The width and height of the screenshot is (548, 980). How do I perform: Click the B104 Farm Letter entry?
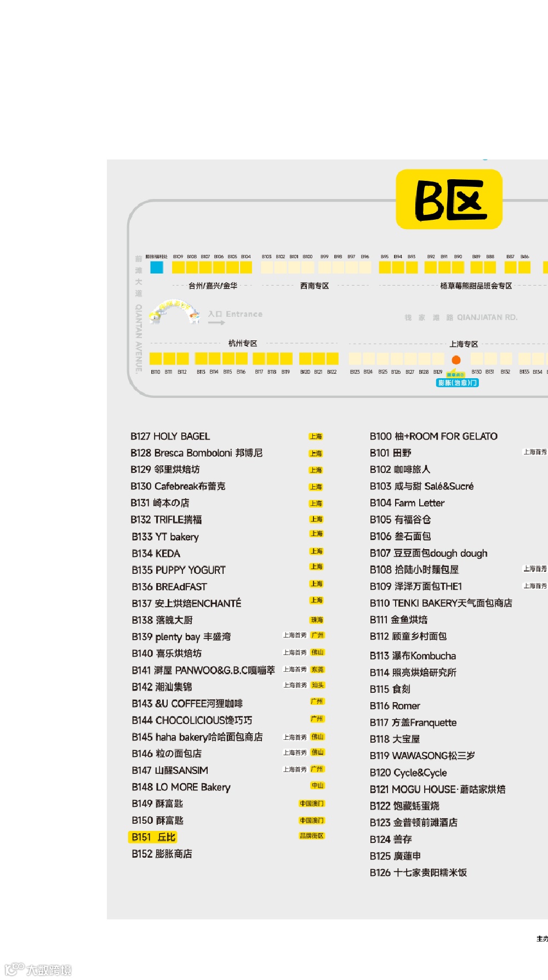point(407,503)
